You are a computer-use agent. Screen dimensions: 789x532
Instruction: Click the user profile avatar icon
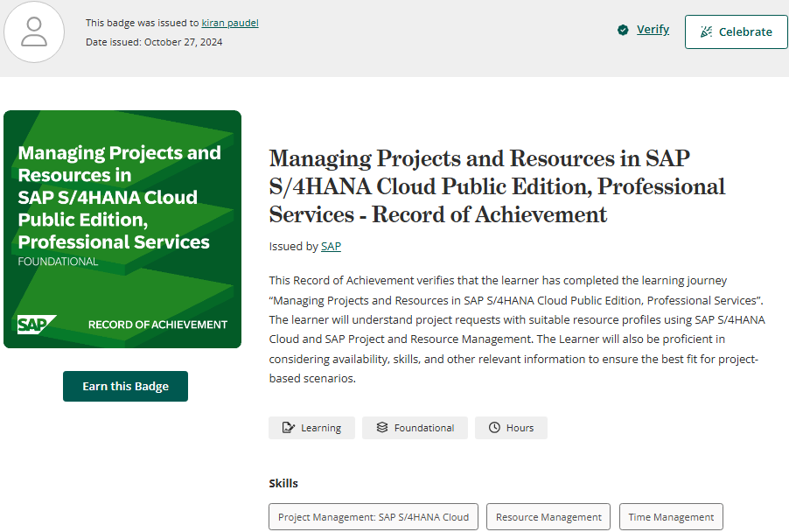click(x=34, y=31)
